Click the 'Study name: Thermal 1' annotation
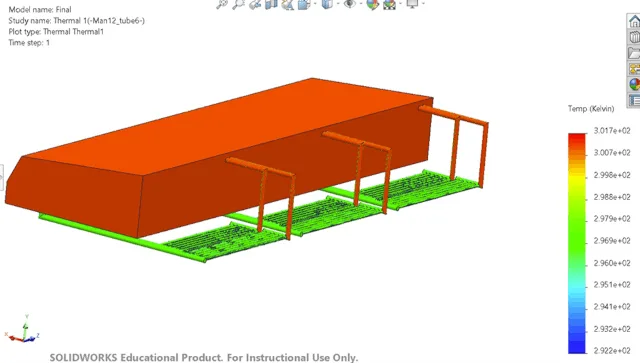The image size is (640, 363). 76,20
